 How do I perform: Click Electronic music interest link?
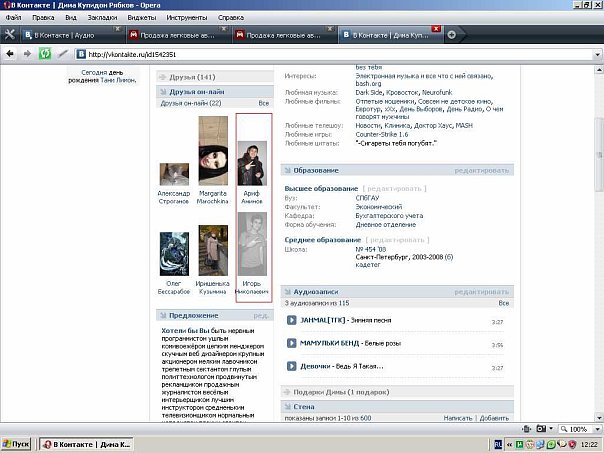click(x=424, y=76)
